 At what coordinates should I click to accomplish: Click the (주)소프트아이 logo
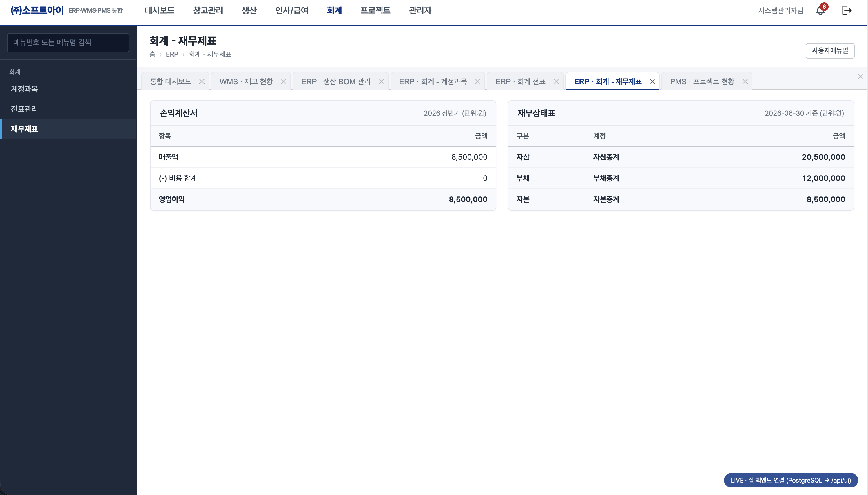pos(37,10)
